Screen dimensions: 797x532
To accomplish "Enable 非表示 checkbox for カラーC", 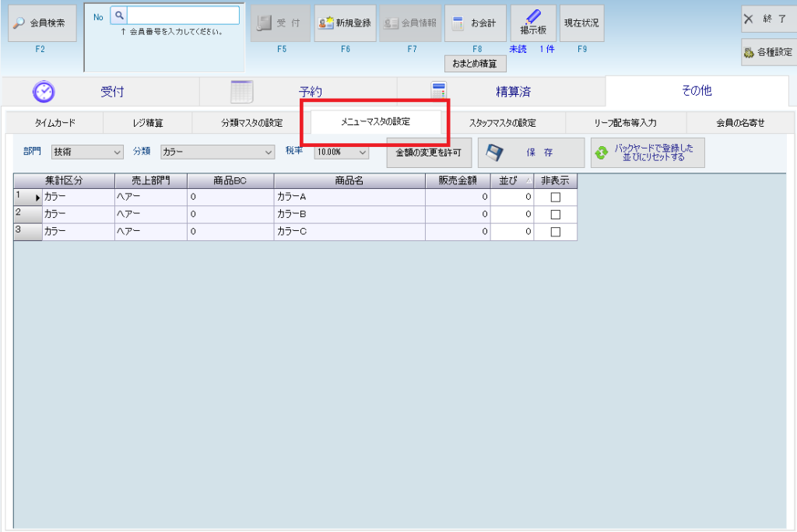I will click(555, 232).
